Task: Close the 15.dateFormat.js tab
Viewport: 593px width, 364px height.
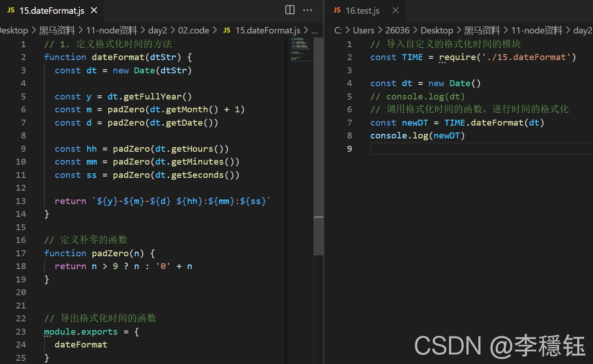Action: (94, 11)
